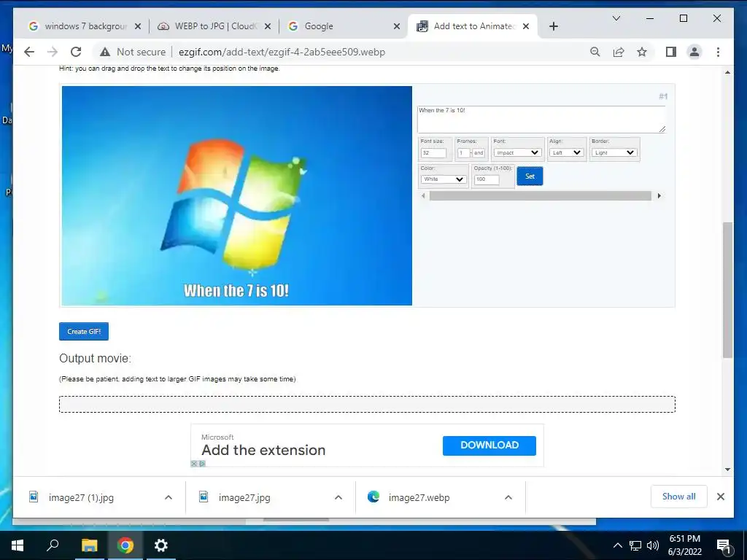
Task: Click the 'When the 7 is 10!' caption on image
Action: click(x=236, y=290)
